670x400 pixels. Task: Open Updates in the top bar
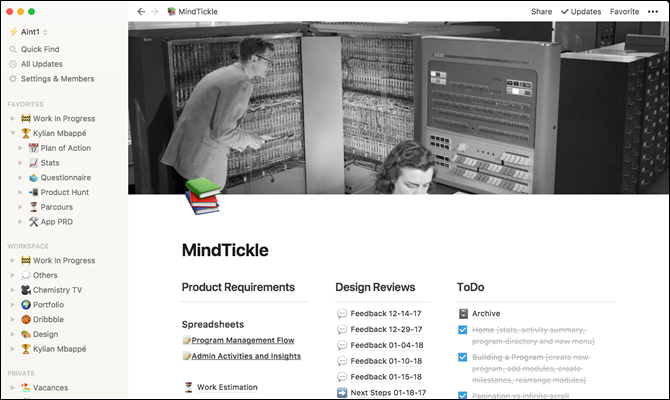[x=581, y=12]
